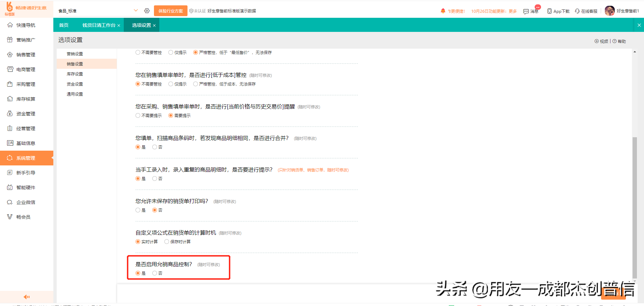
Task: Open 消息 notifications
Action: (534, 11)
